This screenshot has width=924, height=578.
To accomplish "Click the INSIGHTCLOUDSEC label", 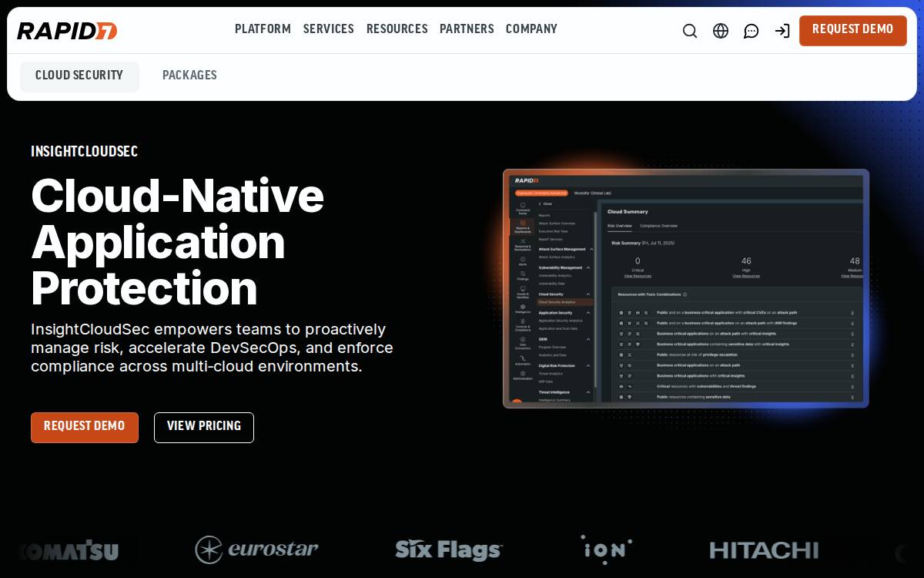I will click(85, 152).
